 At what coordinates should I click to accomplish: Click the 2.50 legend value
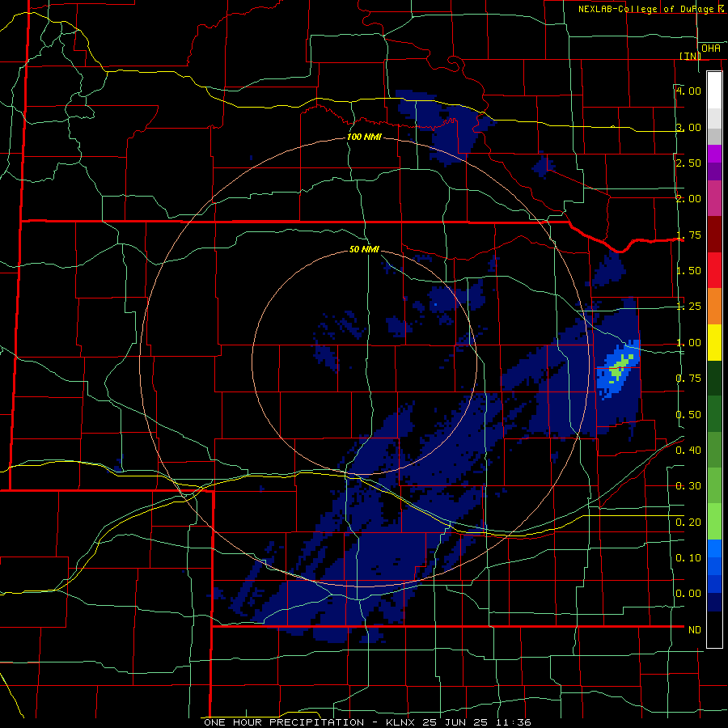[x=688, y=163]
